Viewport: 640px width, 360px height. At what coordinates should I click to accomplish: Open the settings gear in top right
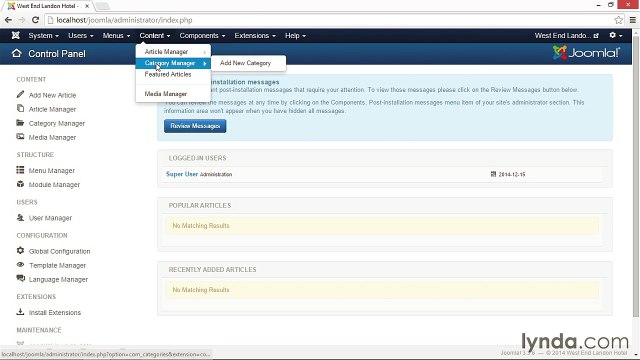(x=616, y=36)
